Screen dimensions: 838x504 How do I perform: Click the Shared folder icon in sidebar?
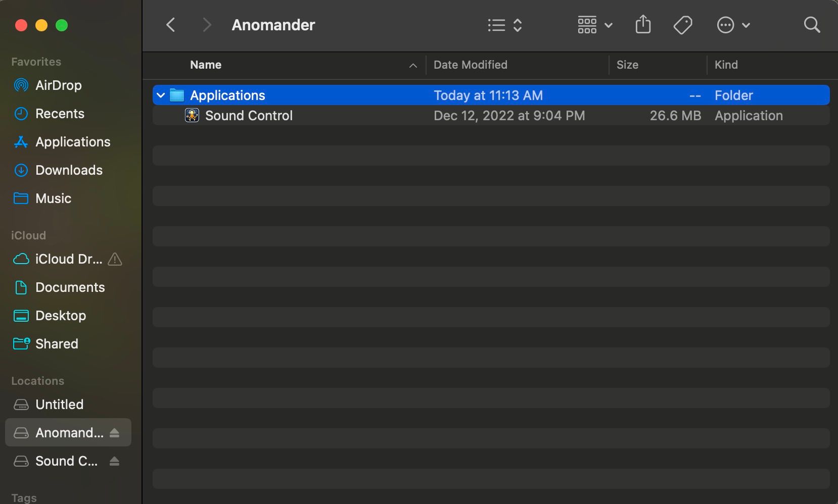tap(21, 343)
